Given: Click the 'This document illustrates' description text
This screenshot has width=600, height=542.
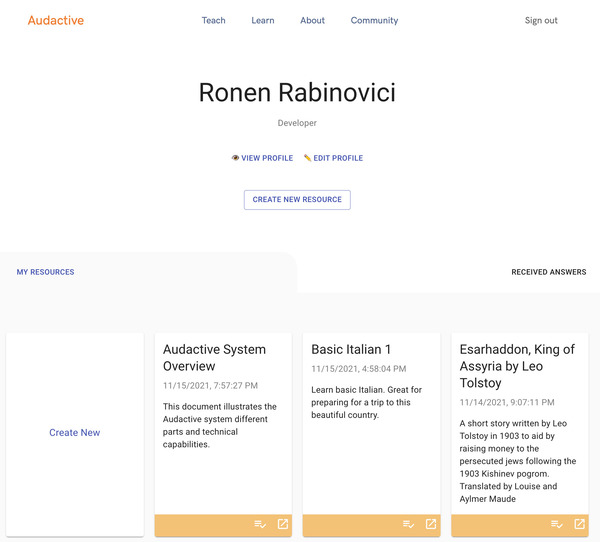Looking at the screenshot, I should click(x=220, y=425).
